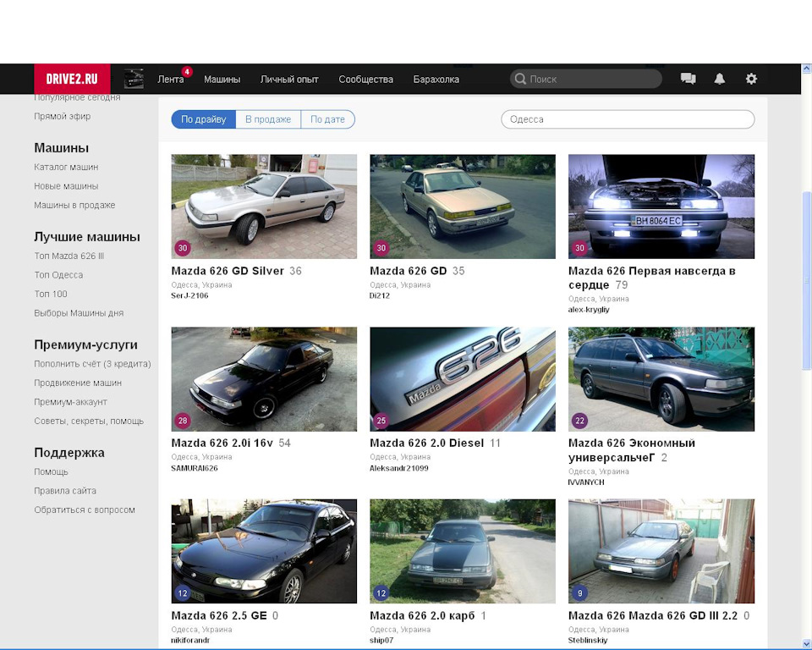
Task: Open the Обратиться с вопросом link
Action: pyautogui.click(x=85, y=510)
